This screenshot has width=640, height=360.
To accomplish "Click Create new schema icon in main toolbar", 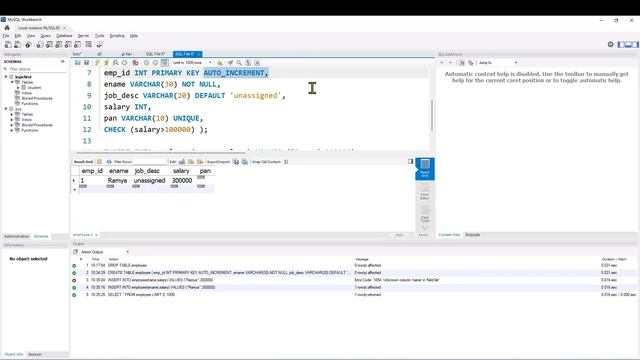I will point(40,44).
